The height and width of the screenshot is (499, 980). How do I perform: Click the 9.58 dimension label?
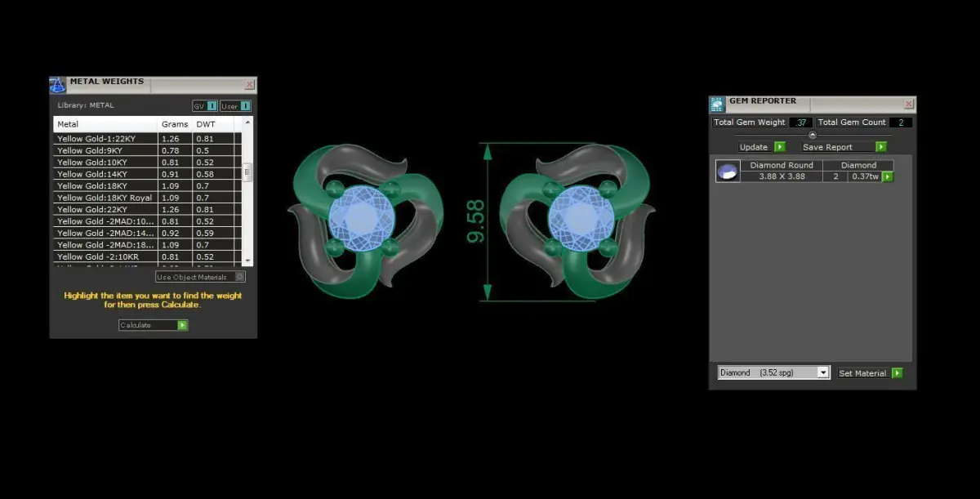click(475, 221)
